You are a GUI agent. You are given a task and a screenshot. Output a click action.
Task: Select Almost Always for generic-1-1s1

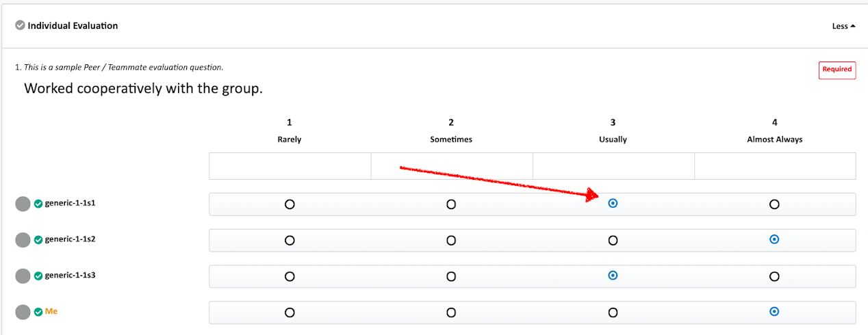pos(774,204)
